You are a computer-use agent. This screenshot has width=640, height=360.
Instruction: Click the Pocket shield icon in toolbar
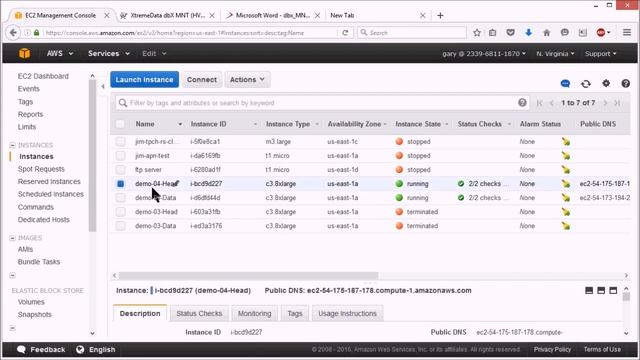tap(510, 33)
